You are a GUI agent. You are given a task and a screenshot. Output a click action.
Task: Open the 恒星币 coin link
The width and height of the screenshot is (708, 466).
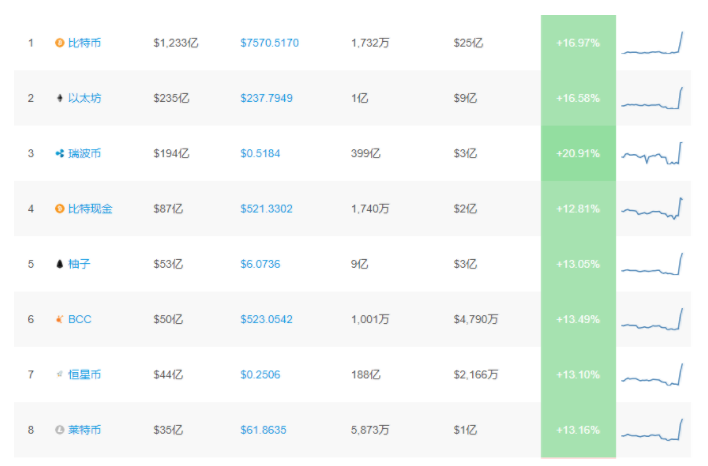(x=84, y=374)
